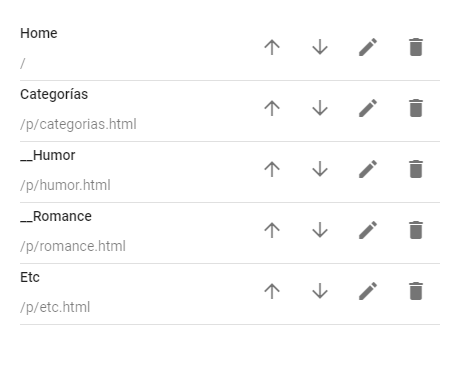Move Etc item up
The height and width of the screenshot is (365, 460).
[272, 291]
